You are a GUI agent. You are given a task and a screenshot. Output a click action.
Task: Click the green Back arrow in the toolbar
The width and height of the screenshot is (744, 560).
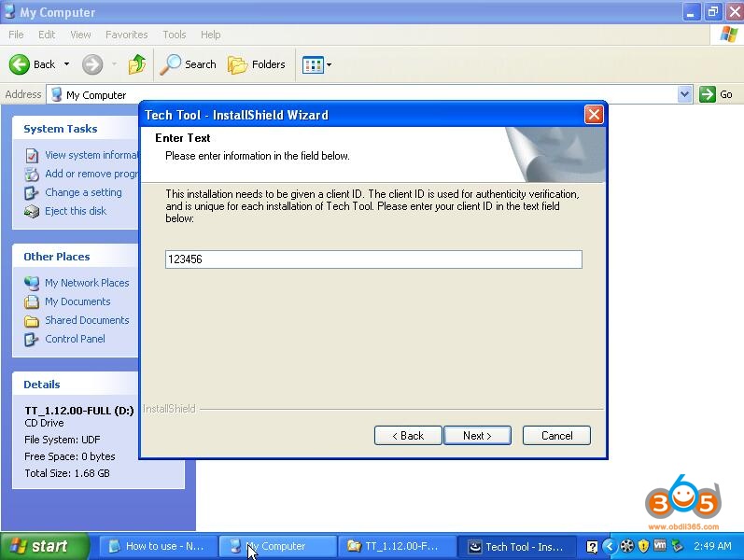pos(20,64)
